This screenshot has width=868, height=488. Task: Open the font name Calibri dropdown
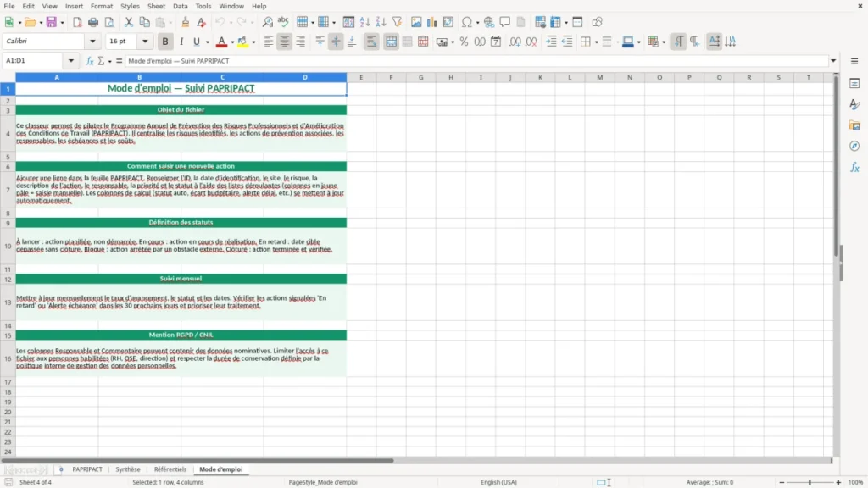(92, 41)
